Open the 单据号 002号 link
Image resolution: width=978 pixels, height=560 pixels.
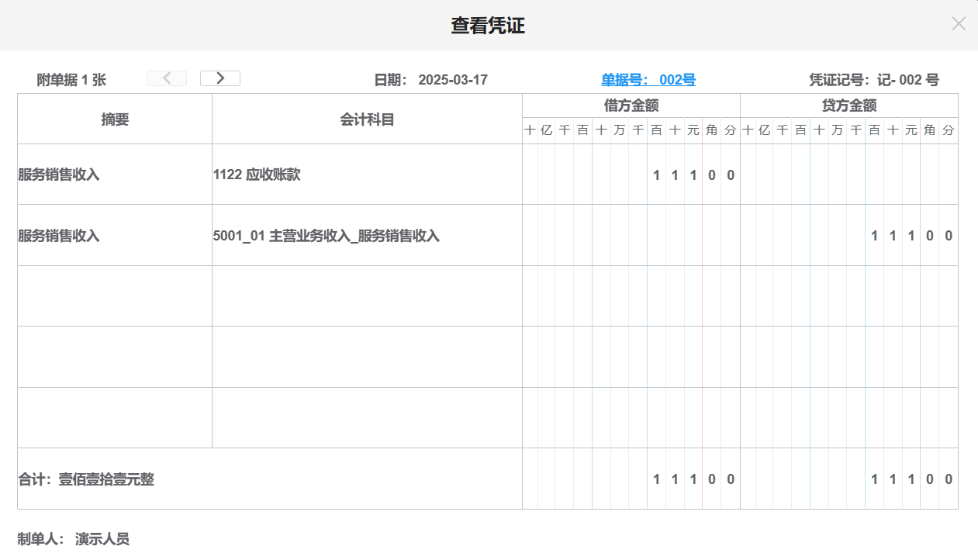click(648, 79)
